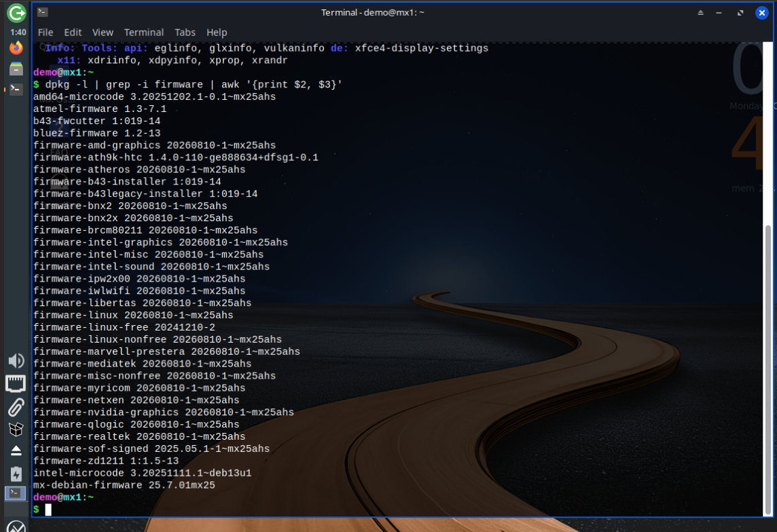777x532 pixels.
Task: Click the firmware-brcm80211 line
Action: 145,230
